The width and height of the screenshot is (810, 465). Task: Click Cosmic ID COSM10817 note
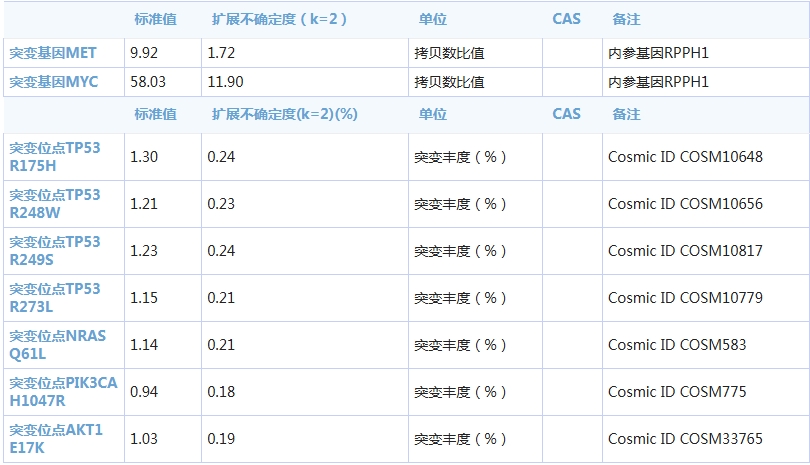[685, 251]
